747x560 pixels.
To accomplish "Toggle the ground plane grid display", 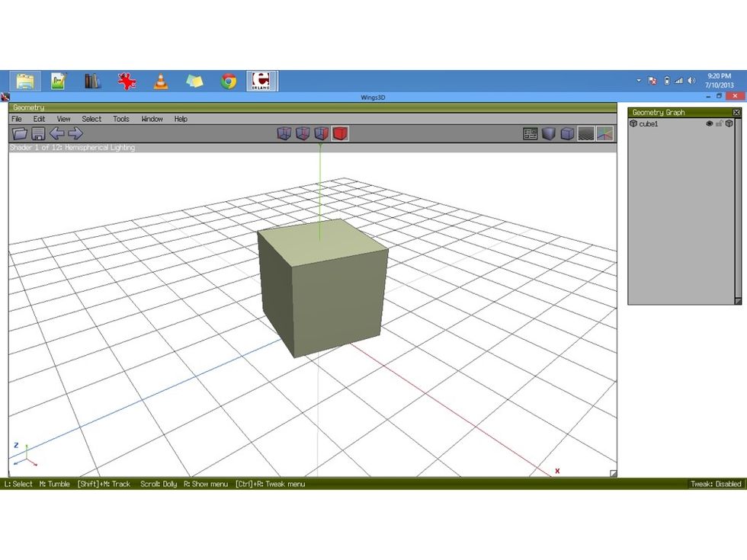I will [x=586, y=133].
